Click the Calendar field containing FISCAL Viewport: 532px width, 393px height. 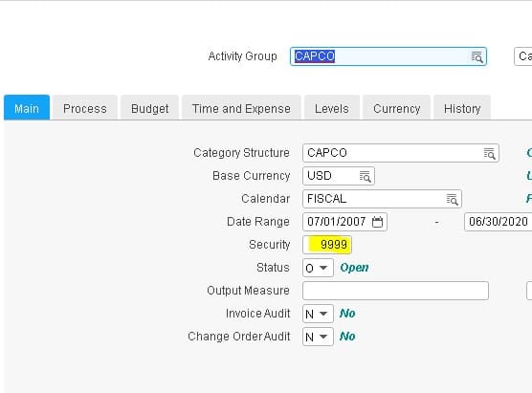tap(382, 199)
